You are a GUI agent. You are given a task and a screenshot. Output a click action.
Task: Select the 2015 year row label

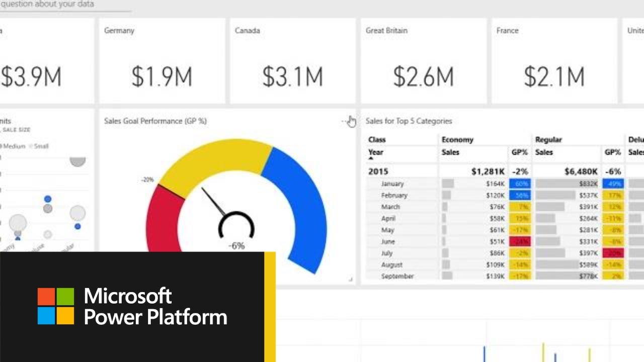click(378, 171)
